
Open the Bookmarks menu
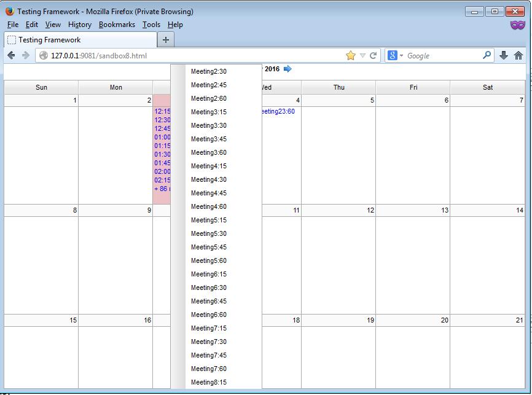click(117, 25)
